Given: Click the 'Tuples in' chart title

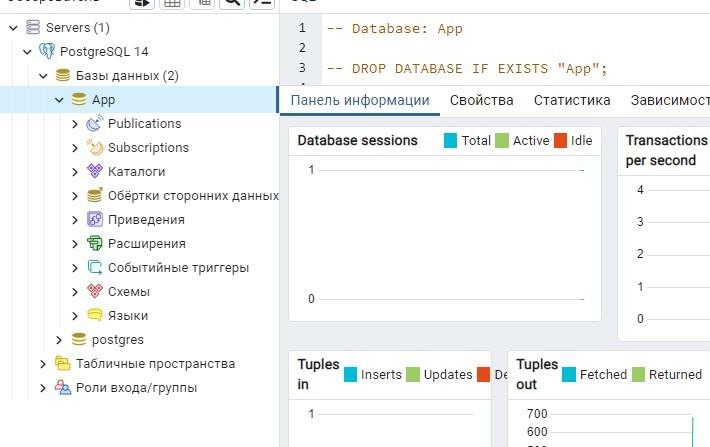Looking at the screenshot, I should click(x=318, y=374).
